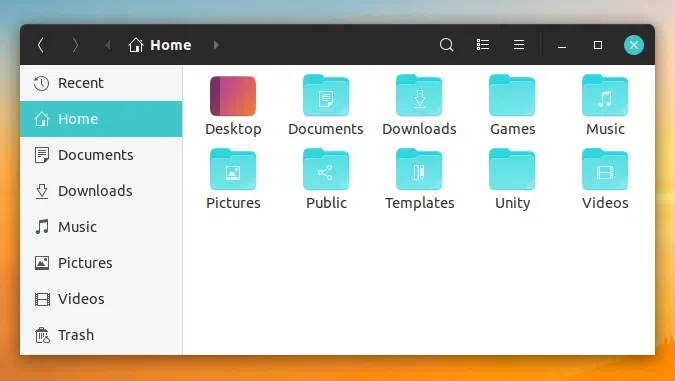Screen dimensions: 675x381
Task: Select Home in the path bar
Action: click(160, 45)
